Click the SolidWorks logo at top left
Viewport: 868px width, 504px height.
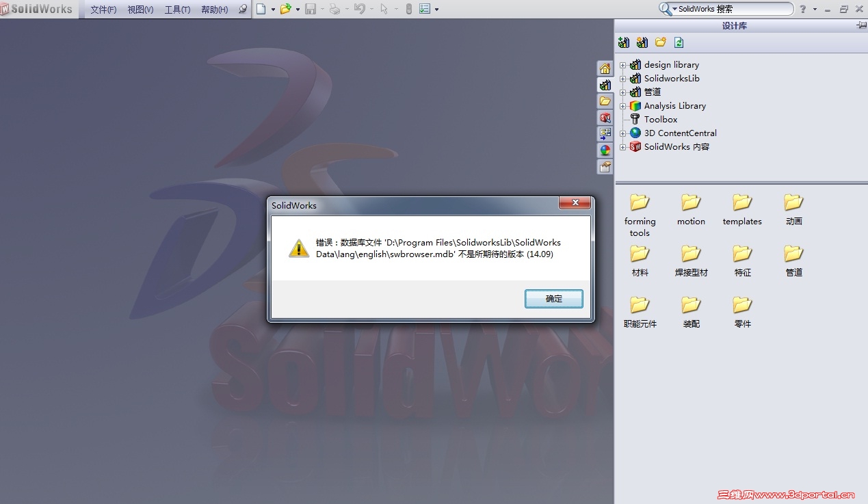point(37,9)
